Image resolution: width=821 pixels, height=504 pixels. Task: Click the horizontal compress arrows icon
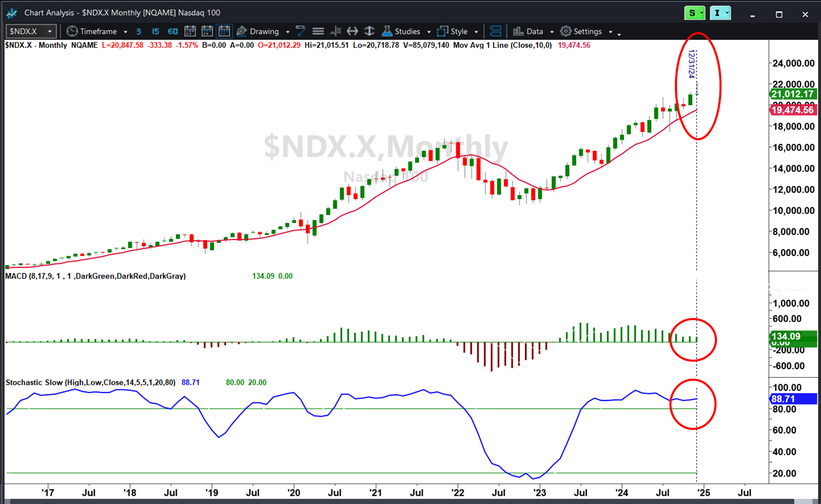coord(352,31)
